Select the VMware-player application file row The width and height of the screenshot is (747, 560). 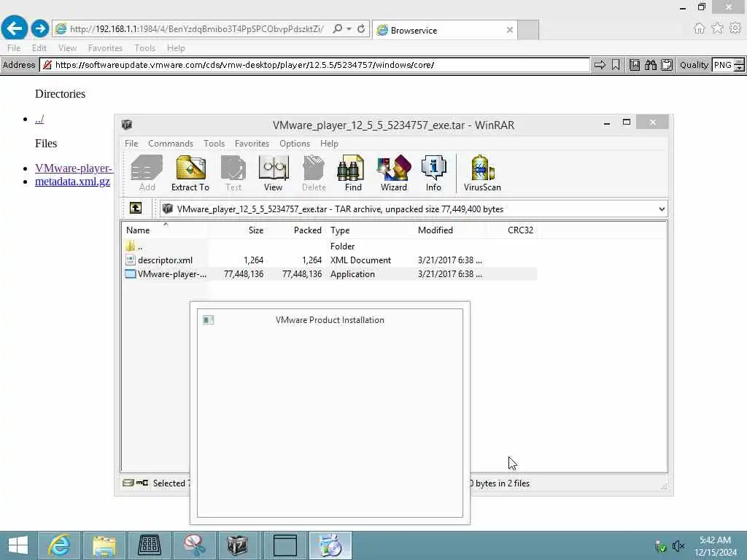[330, 274]
